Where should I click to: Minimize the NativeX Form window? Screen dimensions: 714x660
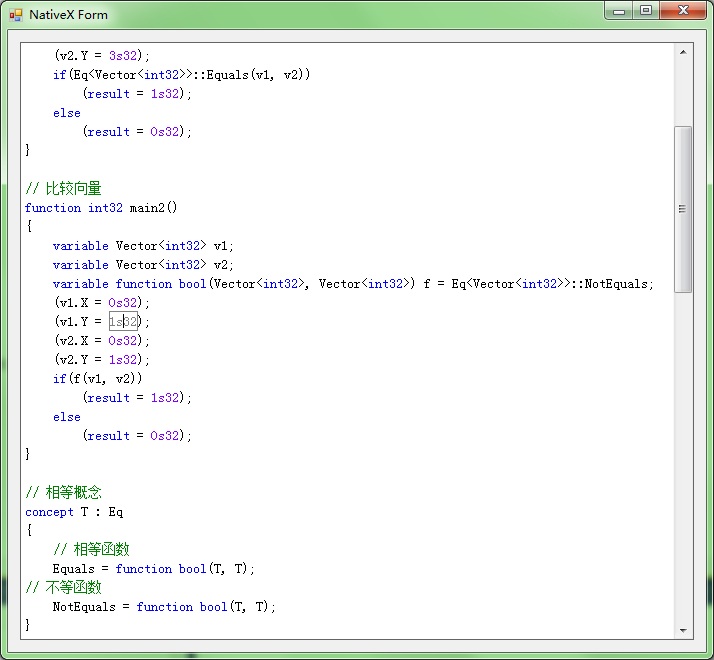pyautogui.click(x=618, y=11)
